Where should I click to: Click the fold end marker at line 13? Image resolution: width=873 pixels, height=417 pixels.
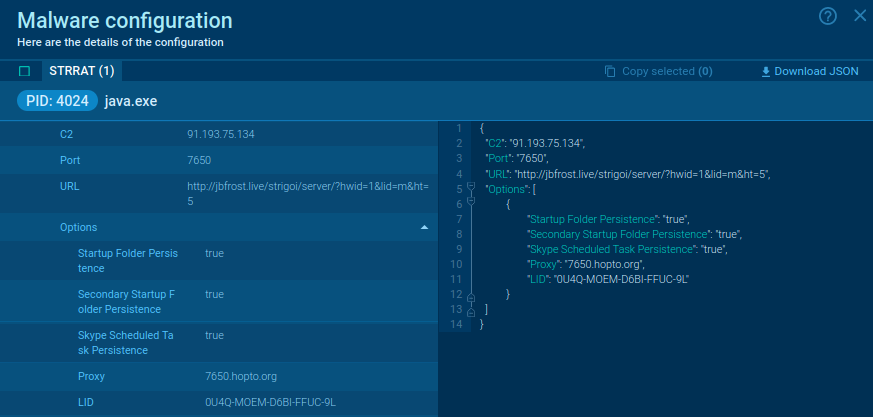tap(470, 310)
